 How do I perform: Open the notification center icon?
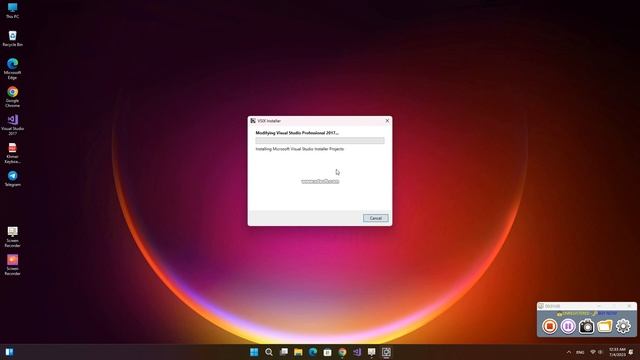coord(632,352)
